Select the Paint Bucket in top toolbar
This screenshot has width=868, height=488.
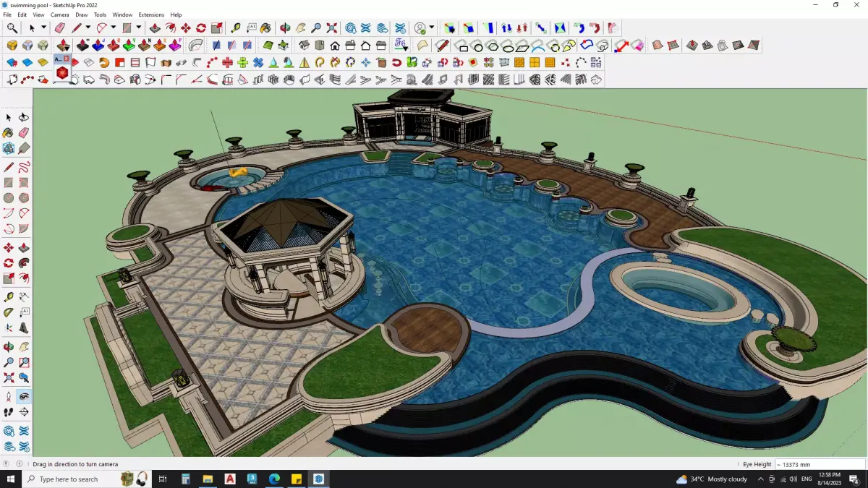click(x=266, y=28)
